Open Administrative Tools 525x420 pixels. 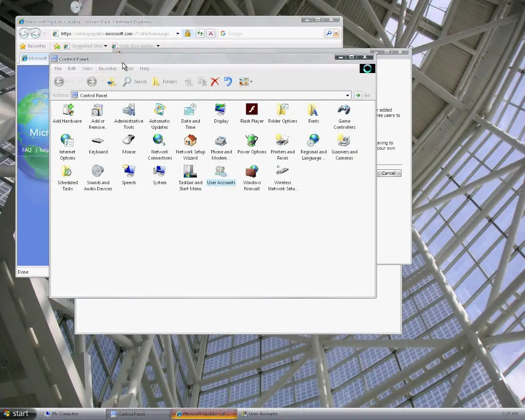pyautogui.click(x=129, y=116)
